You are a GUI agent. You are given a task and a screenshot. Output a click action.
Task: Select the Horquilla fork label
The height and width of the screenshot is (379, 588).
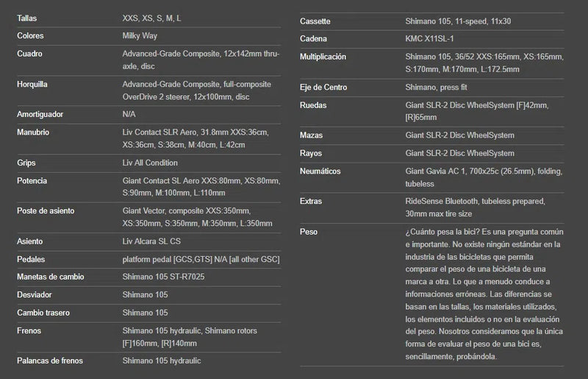tap(32, 84)
